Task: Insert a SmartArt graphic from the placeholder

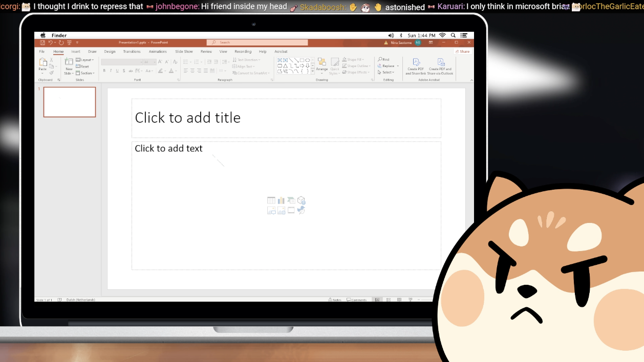Action: tap(291, 201)
